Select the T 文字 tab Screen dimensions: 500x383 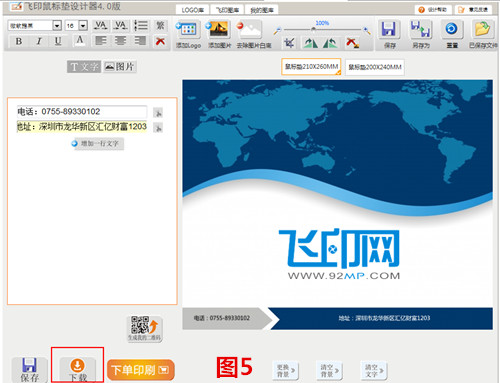pyautogui.click(x=84, y=67)
